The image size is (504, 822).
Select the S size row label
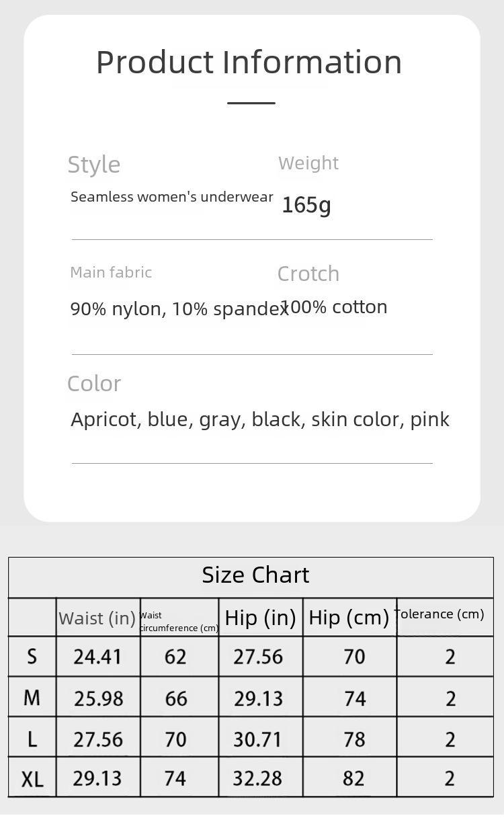[32, 657]
